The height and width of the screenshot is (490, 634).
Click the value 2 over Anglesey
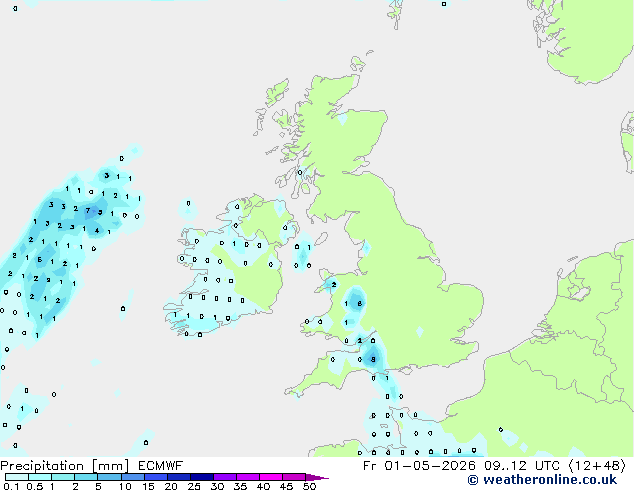click(334, 285)
